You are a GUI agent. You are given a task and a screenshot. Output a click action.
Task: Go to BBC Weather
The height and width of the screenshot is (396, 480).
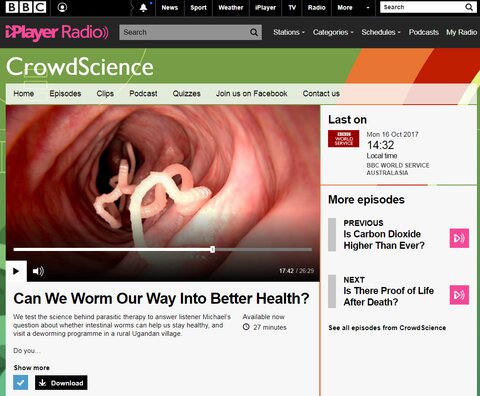[x=231, y=7]
